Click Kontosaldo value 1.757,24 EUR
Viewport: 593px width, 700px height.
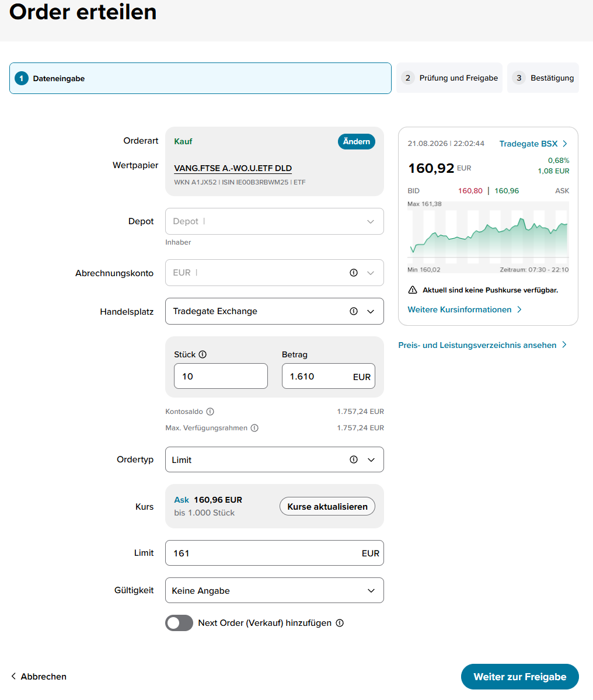coord(361,412)
